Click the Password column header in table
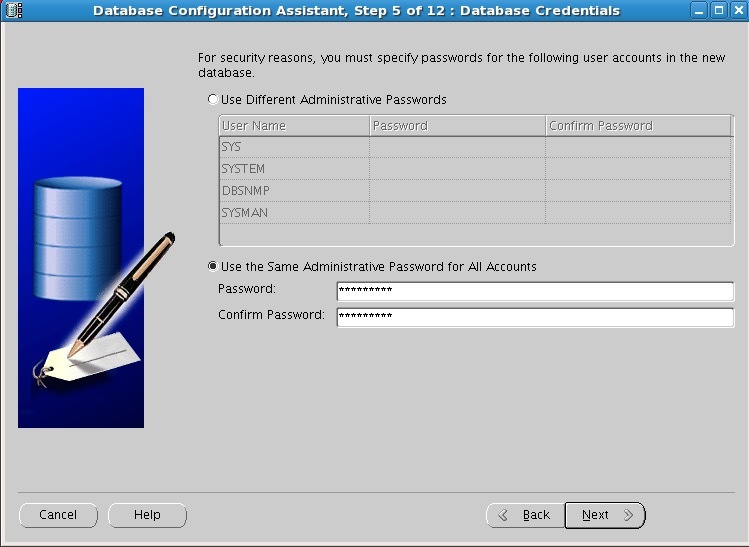This screenshot has width=749, height=547. coord(458,126)
